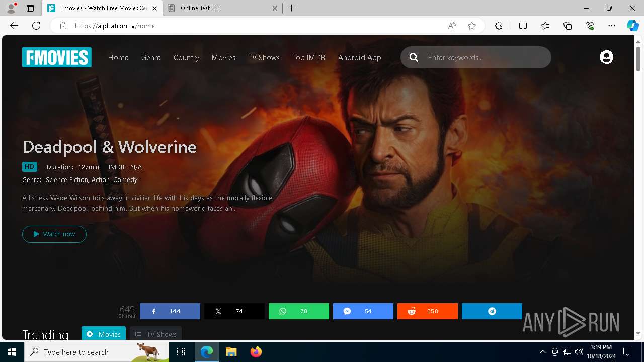
Task: Open the Top IMDB page
Action: (308, 57)
